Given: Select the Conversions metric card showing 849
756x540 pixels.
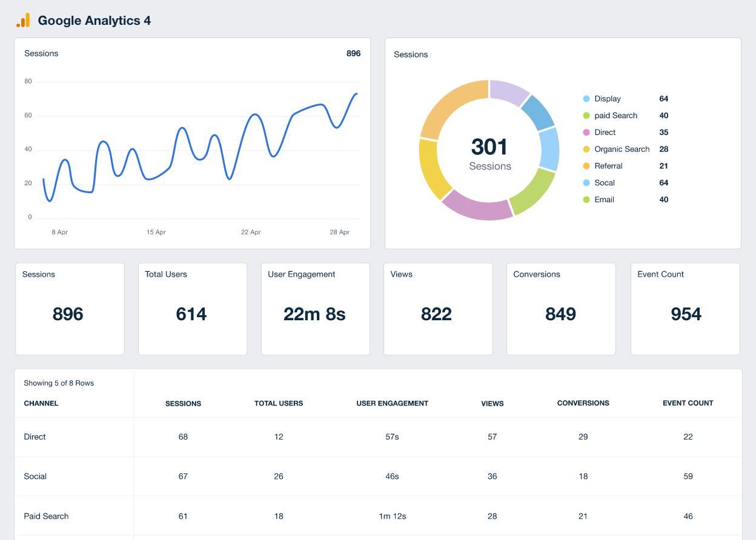Looking at the screenshot, I should tap(561, 309).
